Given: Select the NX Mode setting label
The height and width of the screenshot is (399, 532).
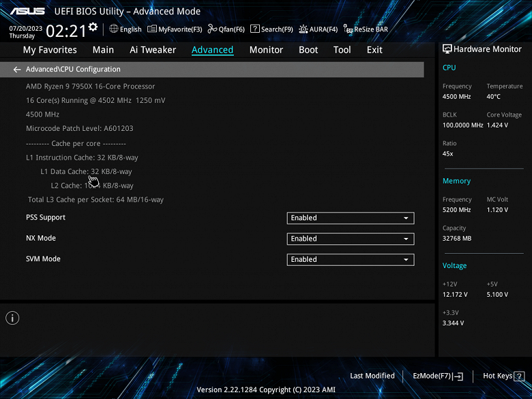Looking at the screenshot, I should (x=41, y=238).
